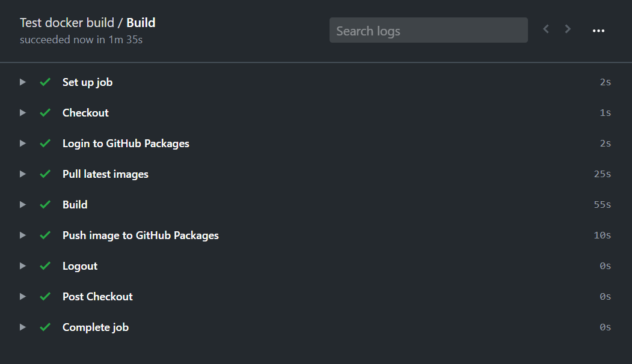Click the checkmark beside Login to GitHub Packages
This screenshot has height=364, width=632.
(45, 143)
